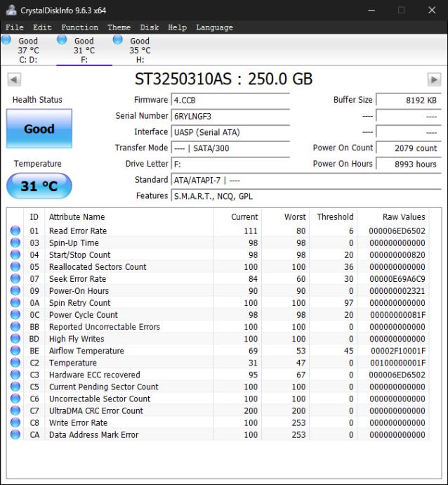Image resolution: width=448 pixels, height=485 pixels.
Task: Click the 31 °C temperature button
Action: [39, 186]
